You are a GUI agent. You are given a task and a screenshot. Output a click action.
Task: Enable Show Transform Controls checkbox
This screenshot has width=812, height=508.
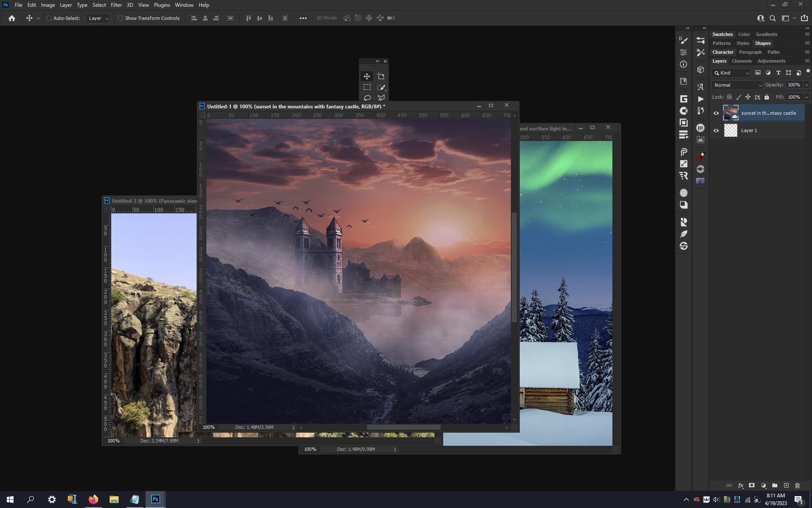click(121, 18)
